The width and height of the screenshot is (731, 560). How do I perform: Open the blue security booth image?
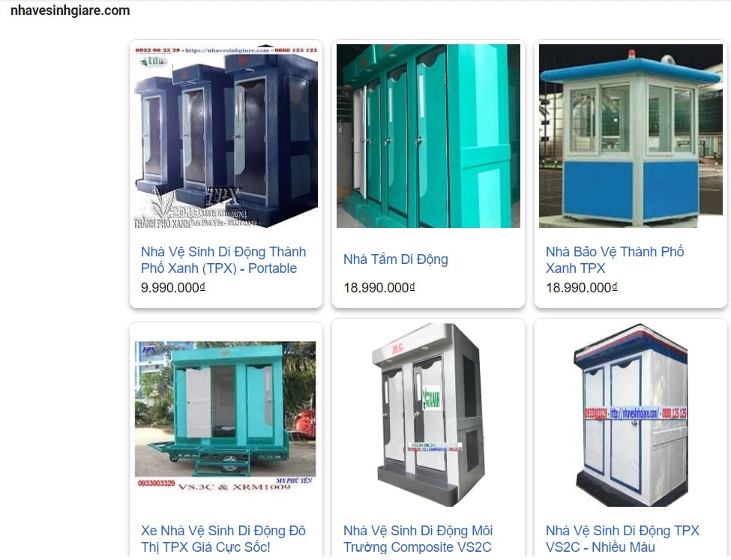(x=631, y=136)
